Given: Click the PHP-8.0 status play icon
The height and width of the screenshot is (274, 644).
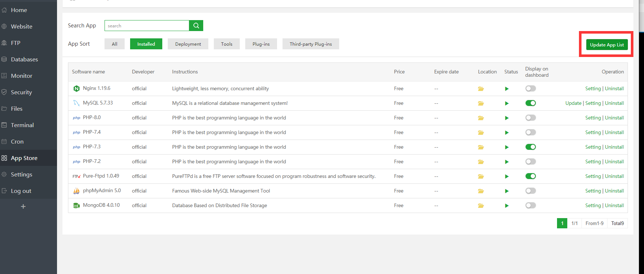Looking at the screenshot, I should [x=507, y=118].
